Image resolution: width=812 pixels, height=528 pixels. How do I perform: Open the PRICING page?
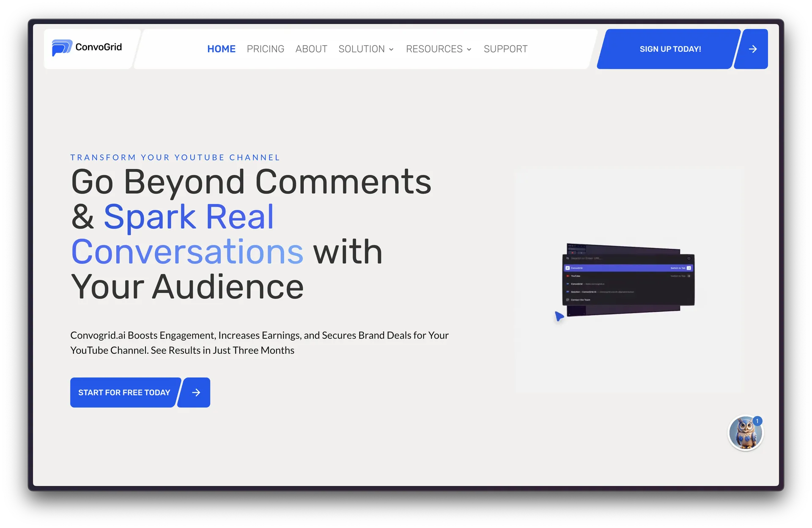(x=266, y=49)
